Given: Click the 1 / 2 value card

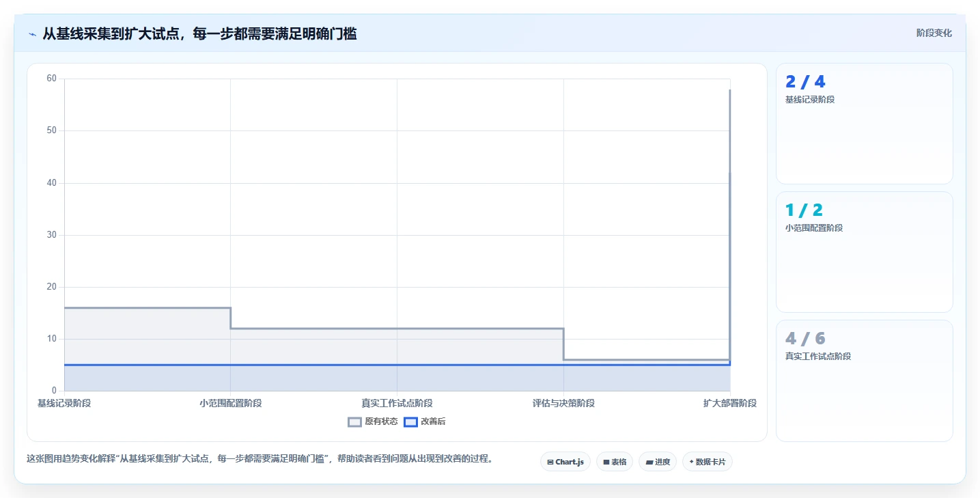Looking at the screenshot, I should (x=865, y=252).
